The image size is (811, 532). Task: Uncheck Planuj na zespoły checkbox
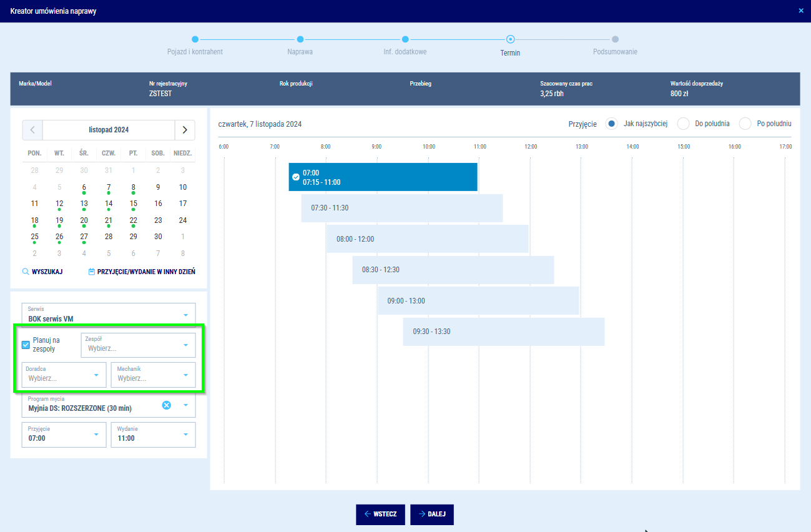[x=26, y=345]
